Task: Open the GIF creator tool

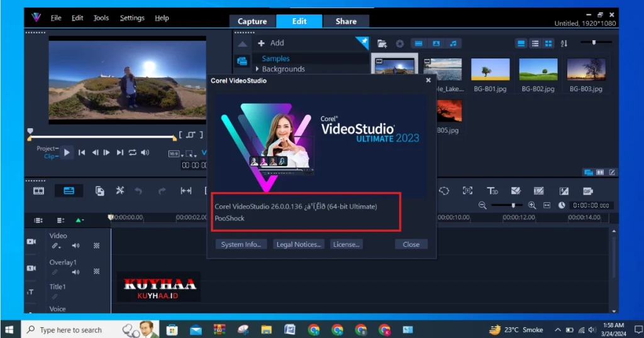Action: (588, 191)
